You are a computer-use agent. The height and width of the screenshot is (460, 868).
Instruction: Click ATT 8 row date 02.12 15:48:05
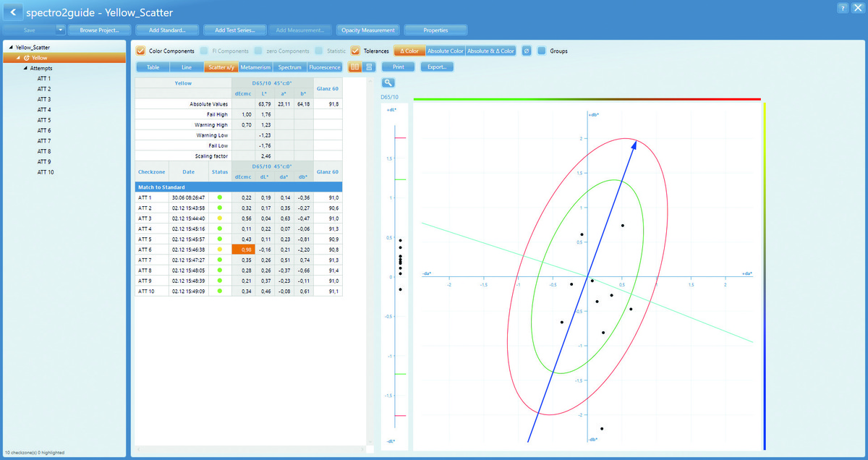[188, 270]
